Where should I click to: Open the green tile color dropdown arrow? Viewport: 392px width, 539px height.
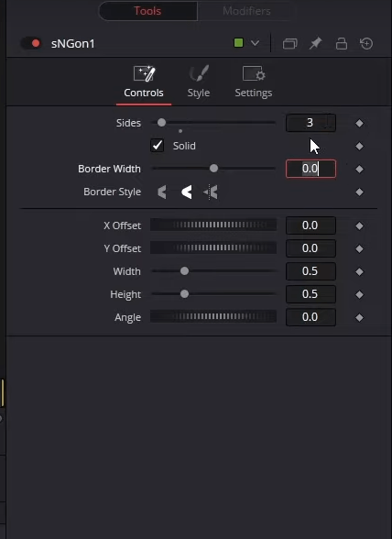[255, 43]
